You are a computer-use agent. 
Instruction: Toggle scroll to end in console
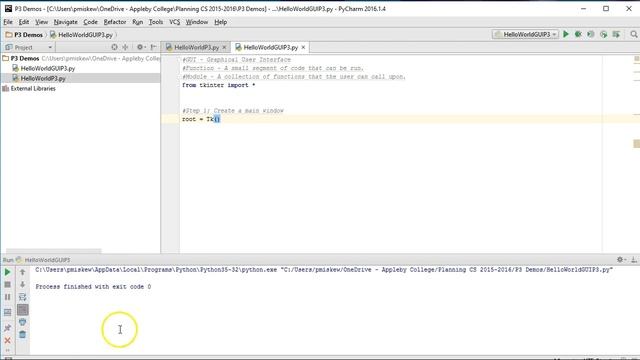[x=22, y=310]
